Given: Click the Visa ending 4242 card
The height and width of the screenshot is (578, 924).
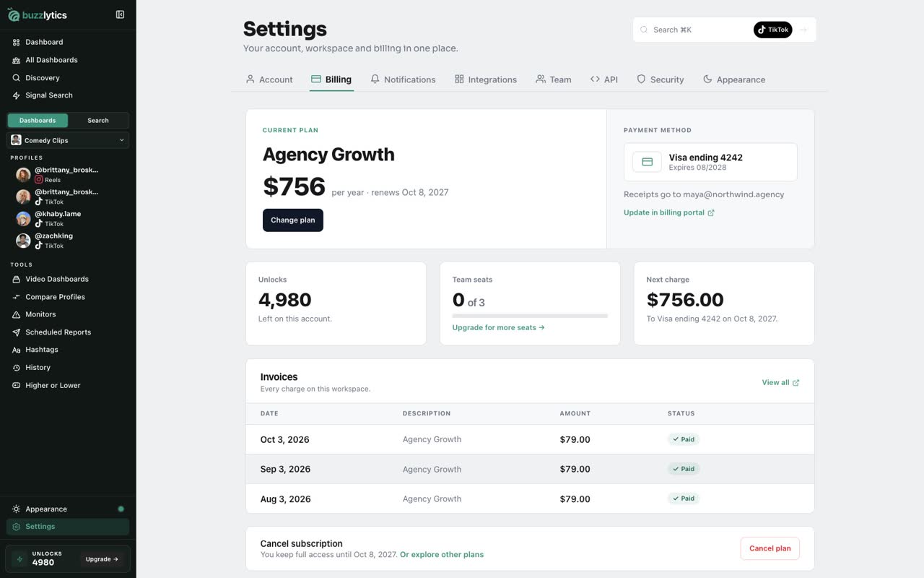Looking at the screenshot, I should pos(710,162).
